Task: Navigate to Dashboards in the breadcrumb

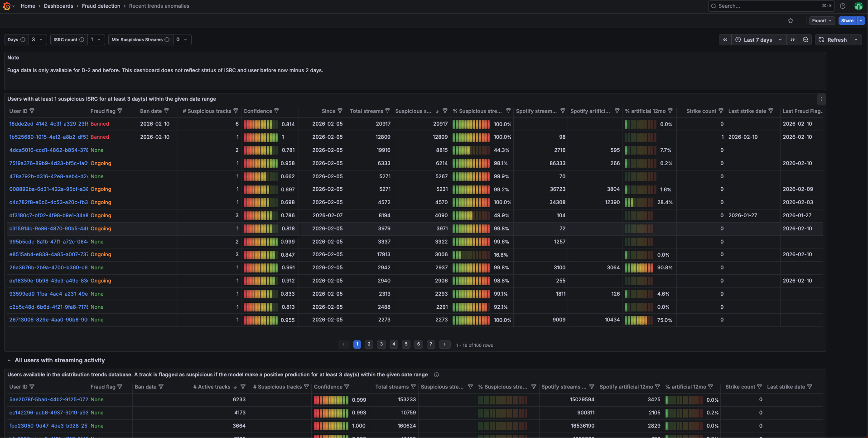Action: coord(58,6)
